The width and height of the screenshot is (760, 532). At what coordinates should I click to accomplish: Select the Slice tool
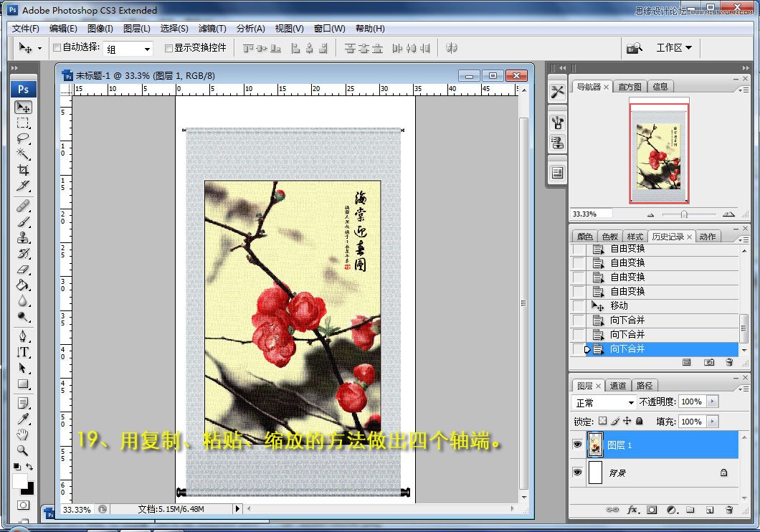(x=23, y=186)
